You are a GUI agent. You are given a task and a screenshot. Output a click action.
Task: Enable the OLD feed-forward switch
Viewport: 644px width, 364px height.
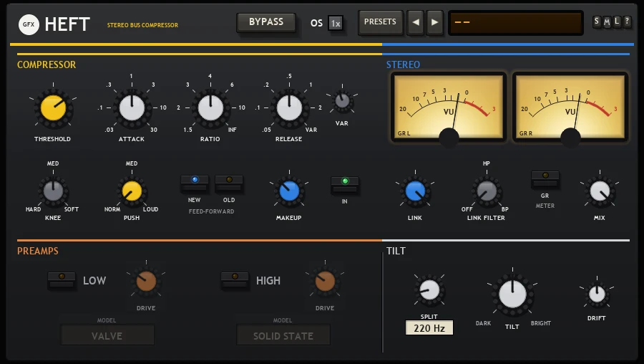tap(229, 184)
